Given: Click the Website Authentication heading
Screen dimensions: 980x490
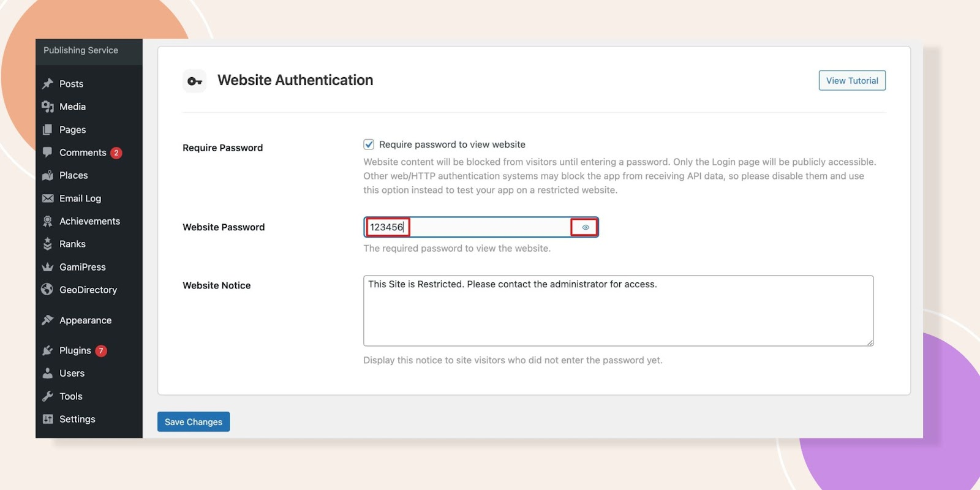Looking at the screenshot, I should tap(295, 80).
